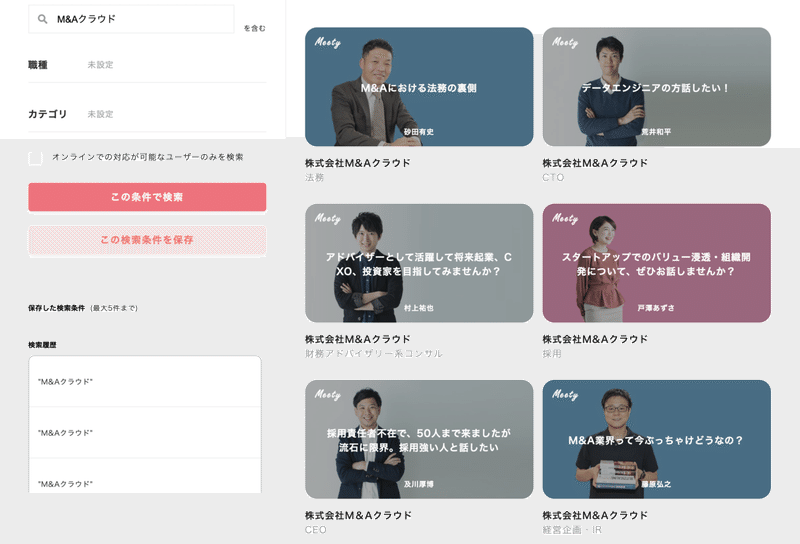Screen dimensions: 800x544
Task: Click Meety logo on 砂田有史 card
Action: (328, 42)
